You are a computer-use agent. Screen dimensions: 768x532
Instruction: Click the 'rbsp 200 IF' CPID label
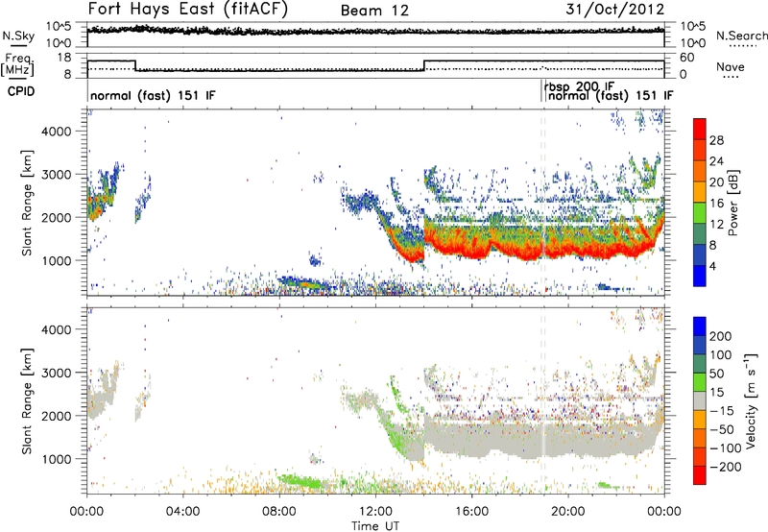click(x=579, y=86)
